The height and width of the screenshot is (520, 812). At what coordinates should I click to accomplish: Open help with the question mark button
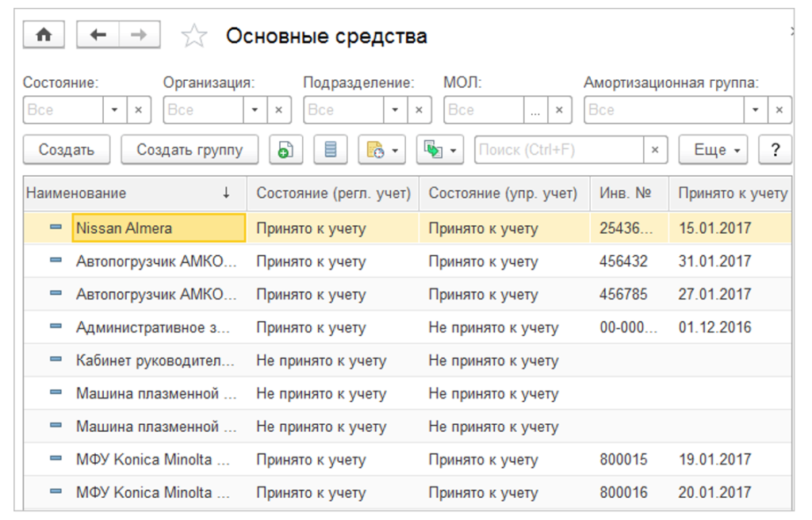(775, 150)
